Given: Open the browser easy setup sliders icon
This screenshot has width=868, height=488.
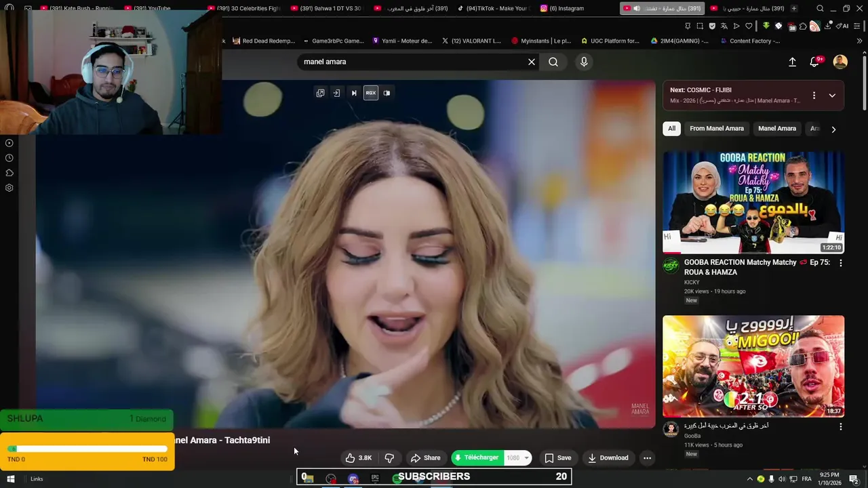Looking at the screenshot, I should pyautogui.click(x=857, y=26).
